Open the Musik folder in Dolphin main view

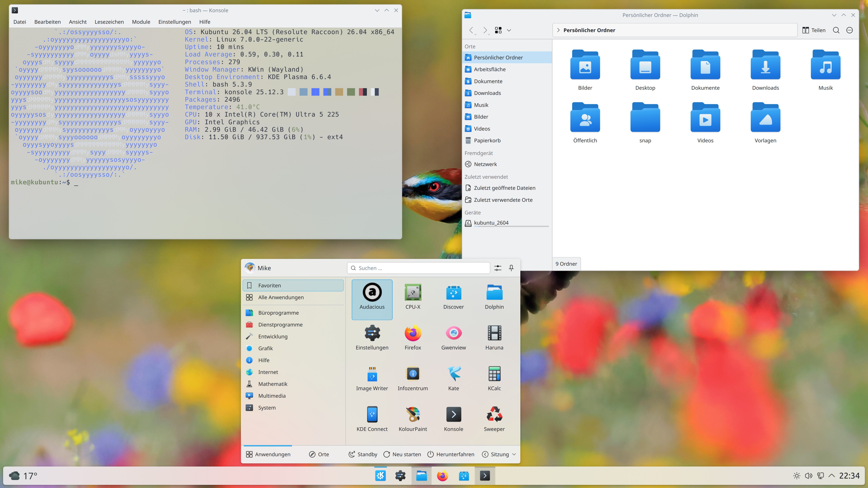pos(826,70)
